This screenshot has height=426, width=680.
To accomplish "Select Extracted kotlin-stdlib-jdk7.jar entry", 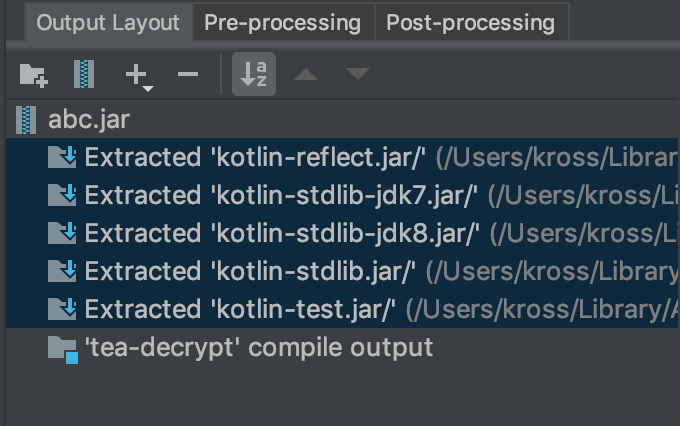I will (x=282, y=195).
